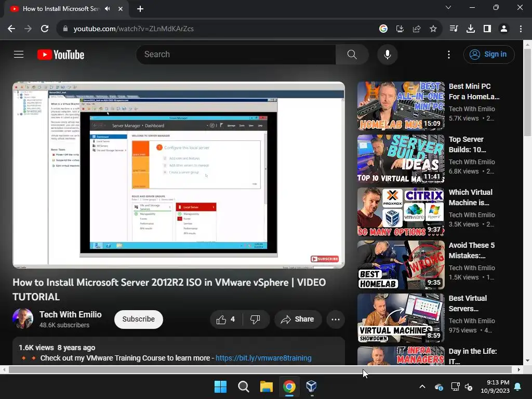Viewport: 532px width, 399px height.
Task: Open File Explorer from taskbar
Action: point(267,387)
